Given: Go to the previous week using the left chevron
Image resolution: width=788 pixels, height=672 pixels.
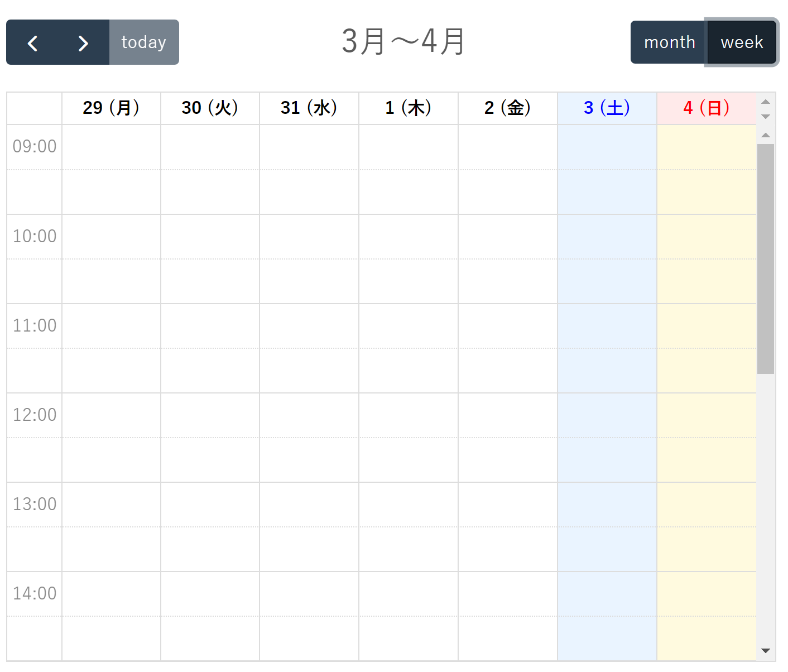Looking at the screenshot, I should (32, 43).
